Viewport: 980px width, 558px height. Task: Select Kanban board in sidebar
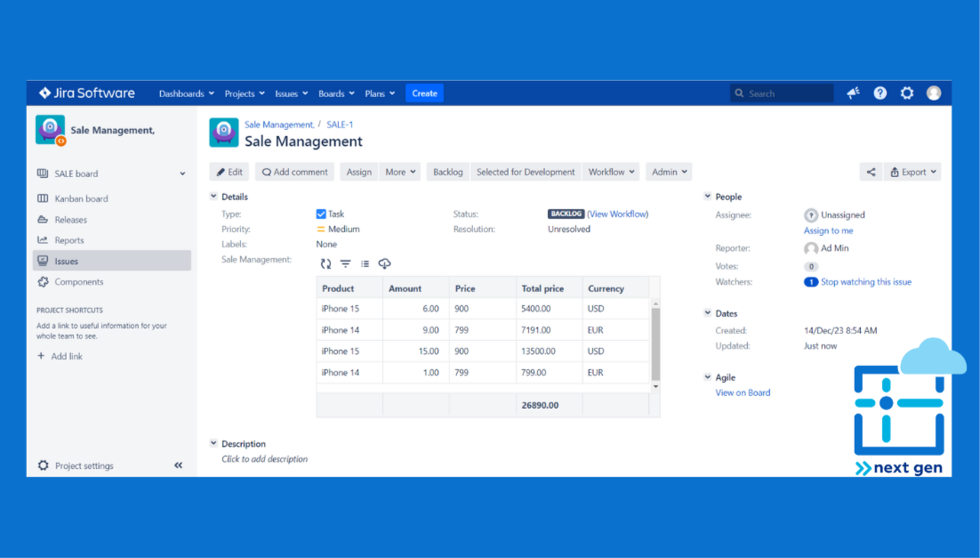click(x=112, y=198)
